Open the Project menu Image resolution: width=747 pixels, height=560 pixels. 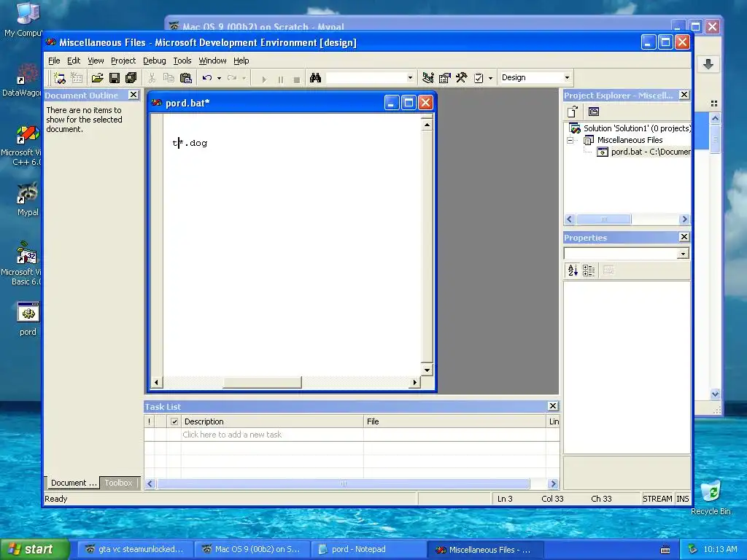(x=123, y=61)
